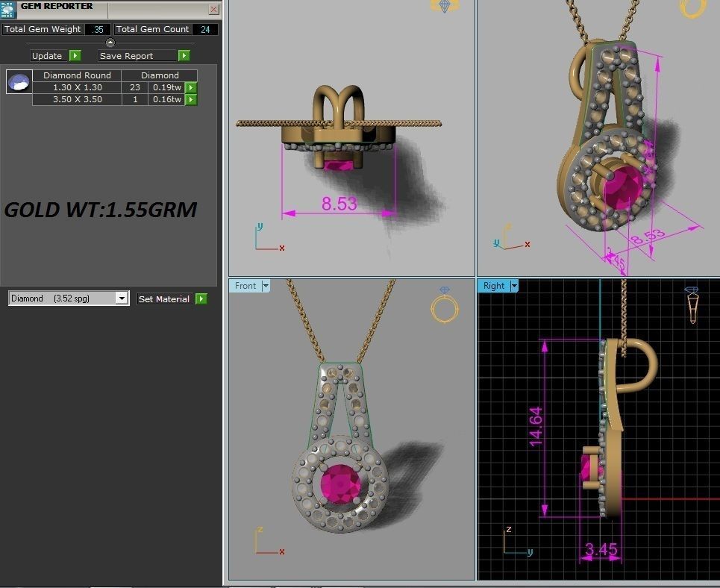Close the Gem Reporter panel

click(x=213, y=9)
